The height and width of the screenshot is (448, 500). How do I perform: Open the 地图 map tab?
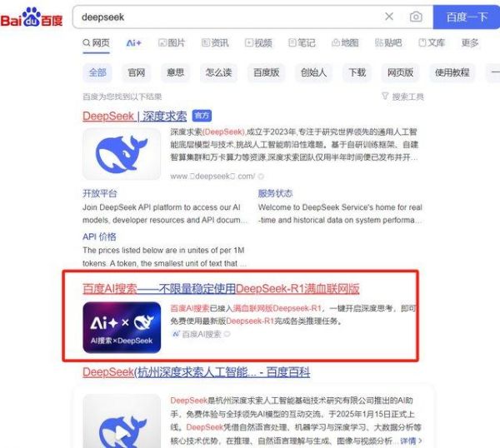point(345,42)
